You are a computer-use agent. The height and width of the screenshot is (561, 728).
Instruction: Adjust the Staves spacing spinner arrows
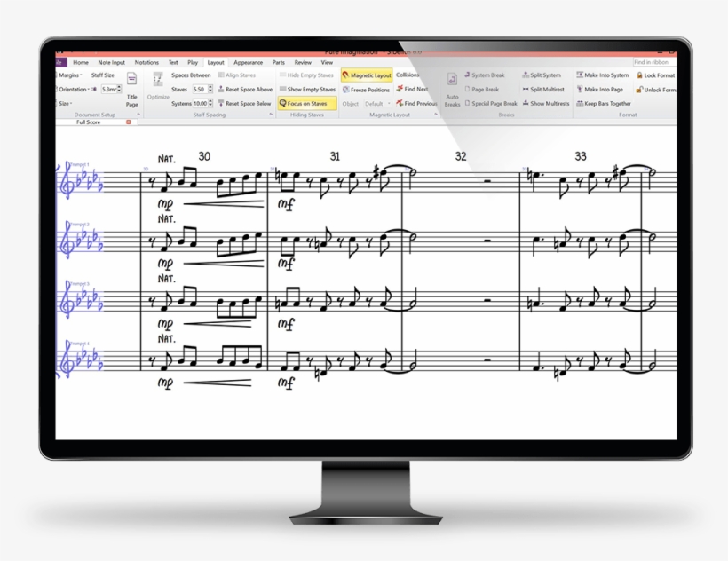(210, 89)
